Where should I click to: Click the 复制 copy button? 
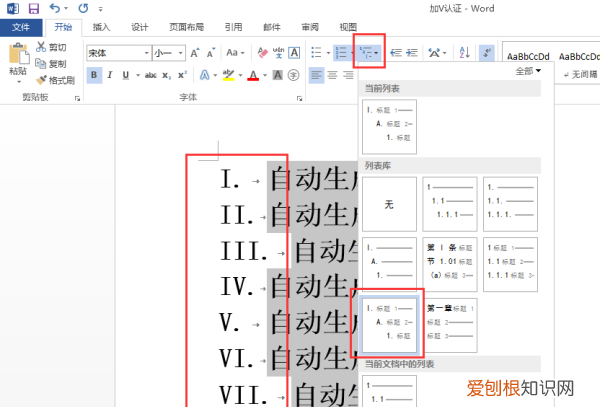pyautogui.click(x=51, y=63)
